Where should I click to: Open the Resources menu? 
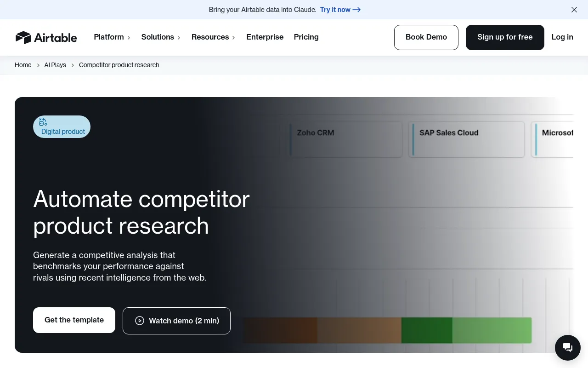pos(213,37)
